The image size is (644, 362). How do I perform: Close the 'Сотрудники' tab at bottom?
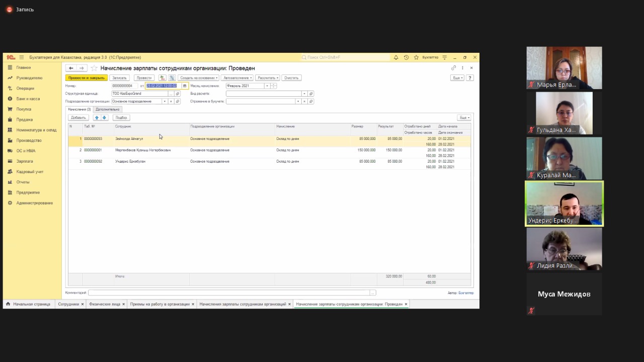83,304
